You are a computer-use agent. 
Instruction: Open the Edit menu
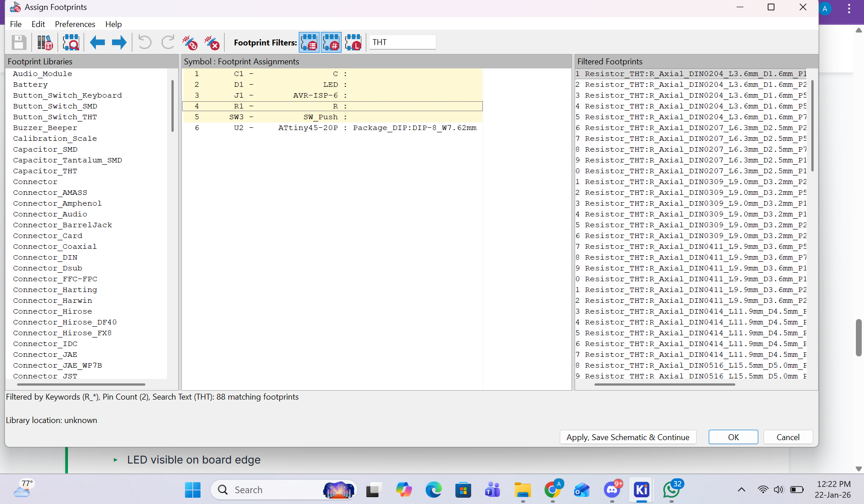38,24
